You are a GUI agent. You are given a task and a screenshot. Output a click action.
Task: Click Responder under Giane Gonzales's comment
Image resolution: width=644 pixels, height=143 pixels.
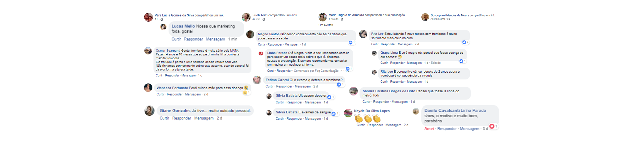(182, 118)
